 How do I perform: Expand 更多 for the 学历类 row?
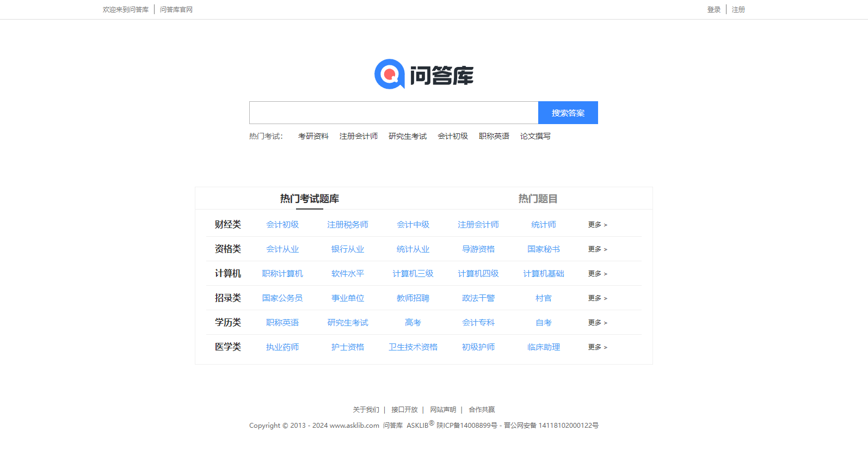[x=598, y=323]
